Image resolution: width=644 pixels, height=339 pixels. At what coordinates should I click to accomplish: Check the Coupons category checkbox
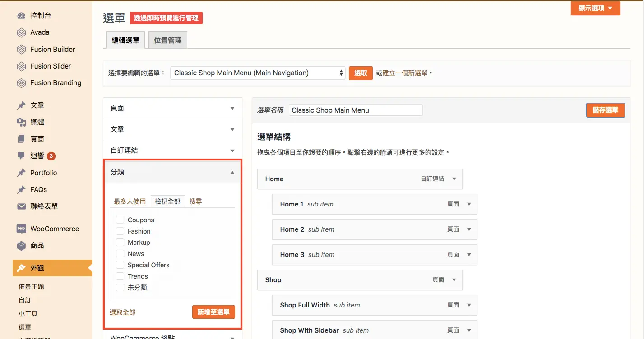point(120,220)
